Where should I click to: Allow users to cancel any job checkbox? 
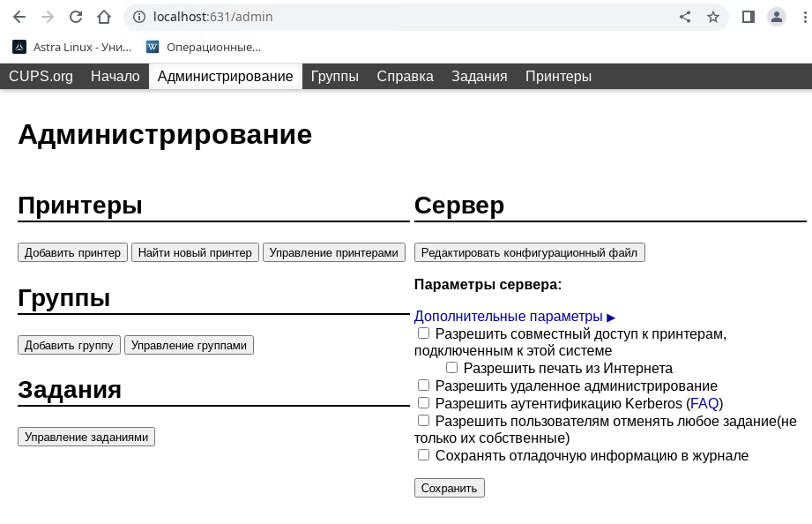click(423, 420)
